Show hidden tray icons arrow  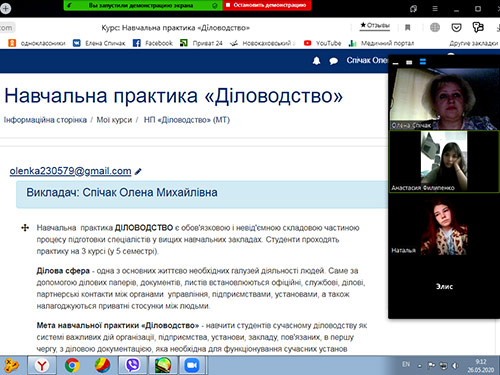click(420, 366)
